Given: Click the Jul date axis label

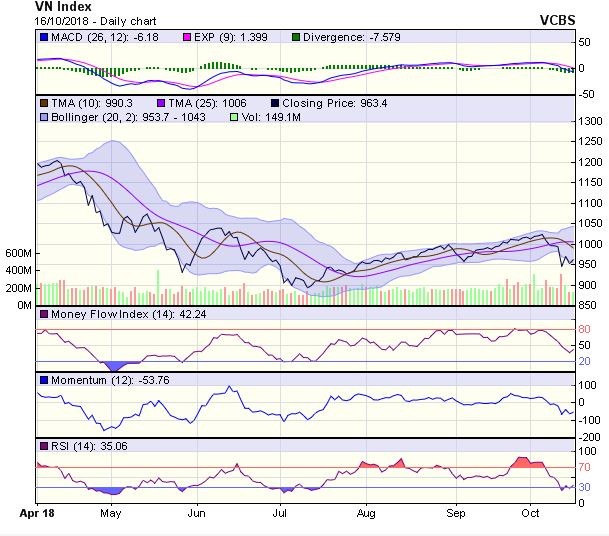Looking at the screenshot, I should (x=280, y=513).
